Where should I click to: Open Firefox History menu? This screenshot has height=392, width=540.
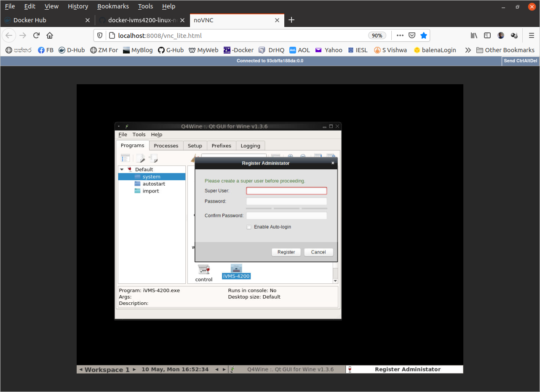click(78, 6)
